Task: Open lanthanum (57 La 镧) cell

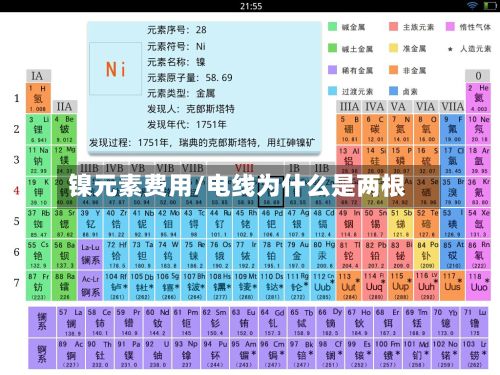Action: click(x=71, y=322)
